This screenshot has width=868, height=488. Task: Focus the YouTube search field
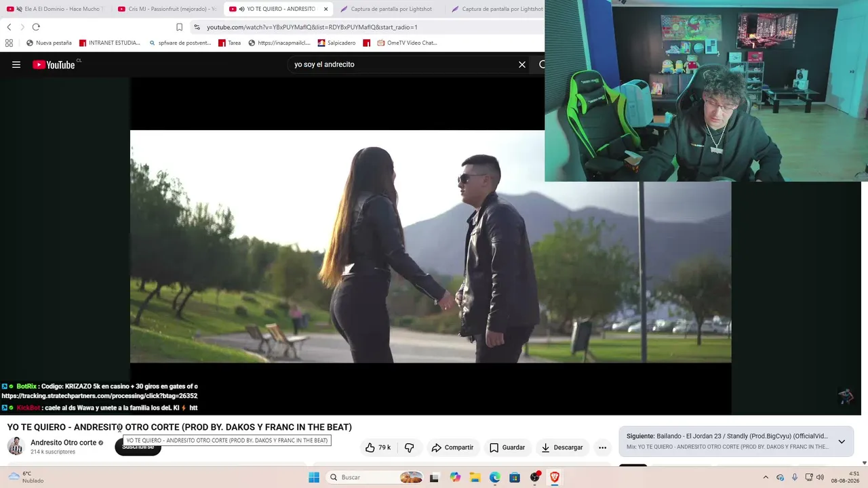(403, 64)
